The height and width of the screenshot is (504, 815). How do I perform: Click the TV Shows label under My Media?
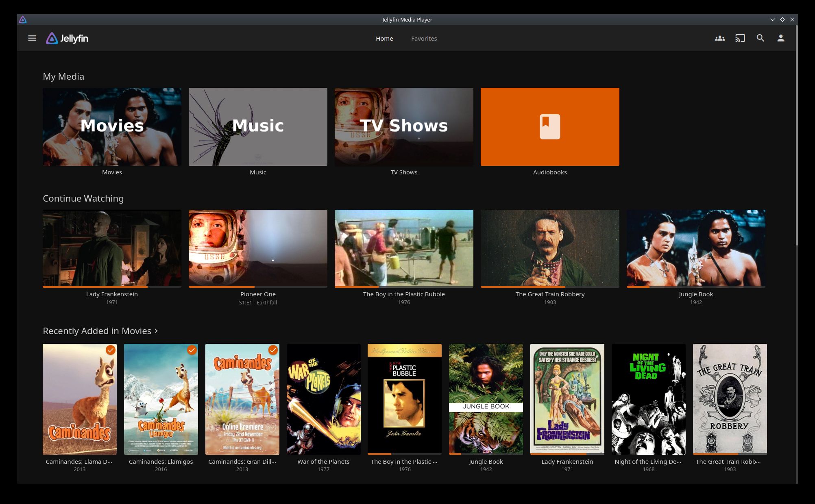(404, 172)
